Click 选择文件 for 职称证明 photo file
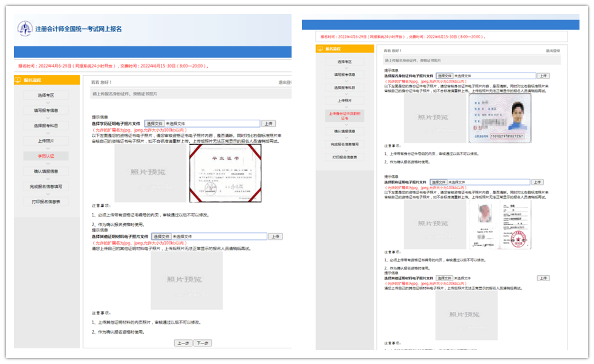 439,182
